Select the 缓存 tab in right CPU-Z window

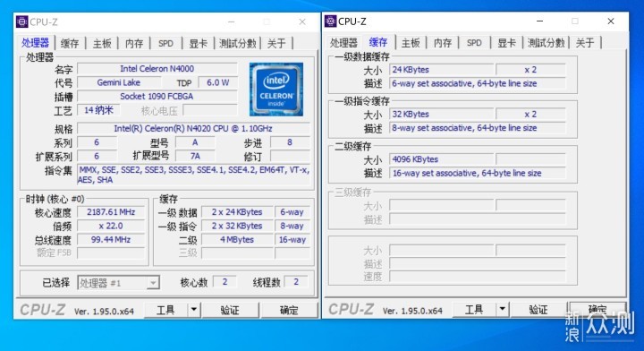378,42
